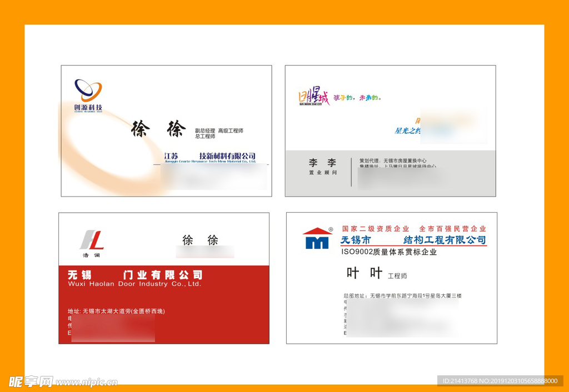Click the red and gray HL logo
569x392 pixels.
click(92, 240)
